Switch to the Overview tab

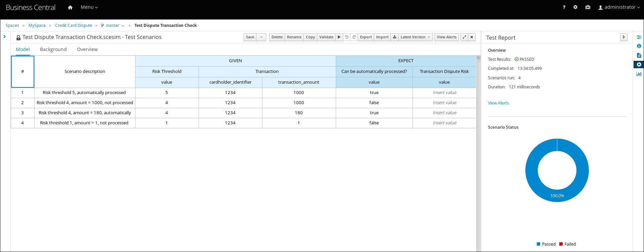[x=87, y=49]
